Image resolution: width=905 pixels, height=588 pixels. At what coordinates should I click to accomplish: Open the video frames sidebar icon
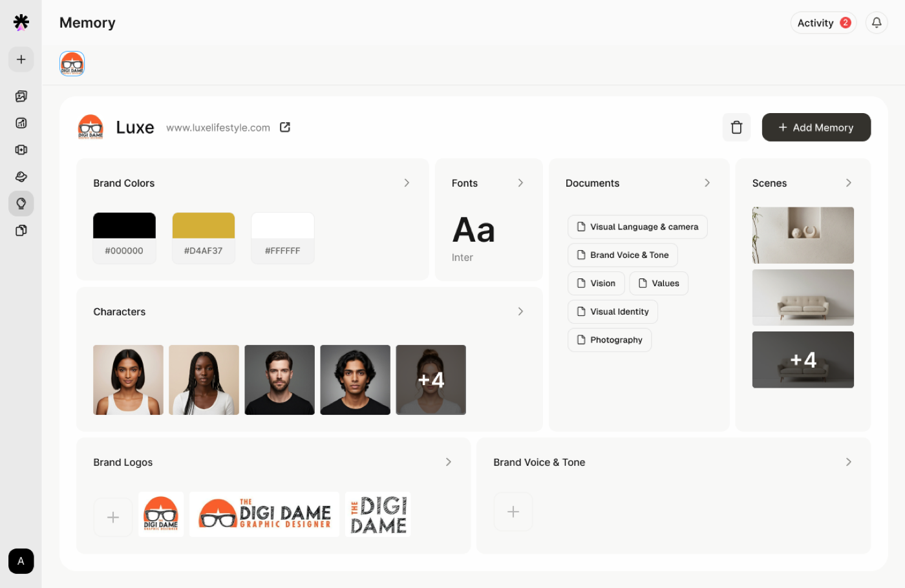21,150
